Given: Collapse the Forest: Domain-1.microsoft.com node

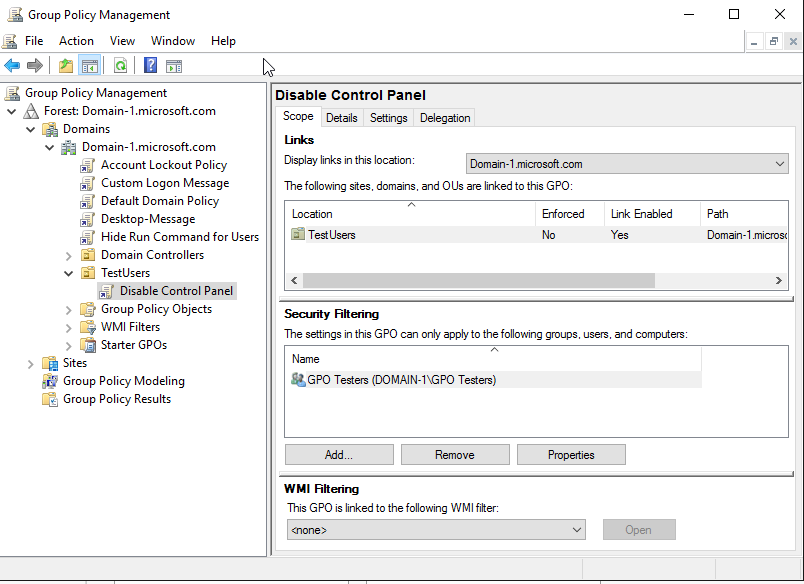Looking at the screenshot, I should click(x=12, y=111).
